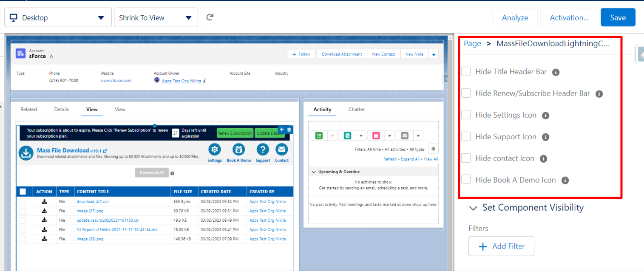Click the Expand All link in Activity
The height and width of the screenshot is (271, 644).
(x=410, y=159)
